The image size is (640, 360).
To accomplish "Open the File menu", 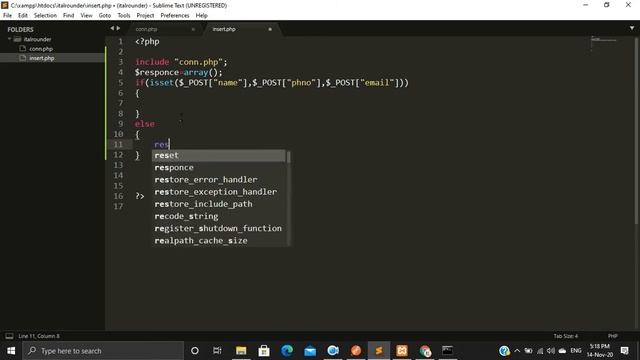I will [7, 16].
